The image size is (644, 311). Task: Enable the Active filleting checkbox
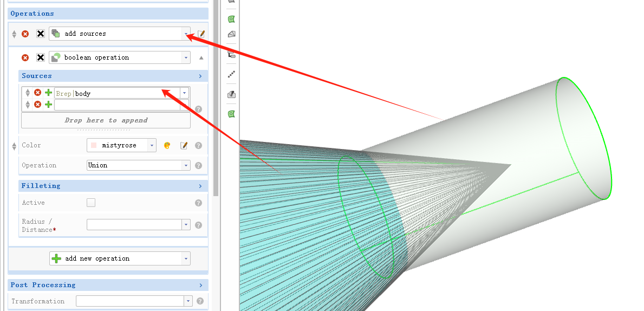point(91,203)
